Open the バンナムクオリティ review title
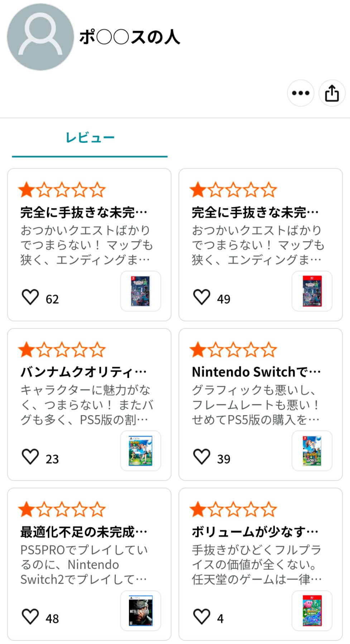This screenshot has height=644, width=350. click(83, 372)
